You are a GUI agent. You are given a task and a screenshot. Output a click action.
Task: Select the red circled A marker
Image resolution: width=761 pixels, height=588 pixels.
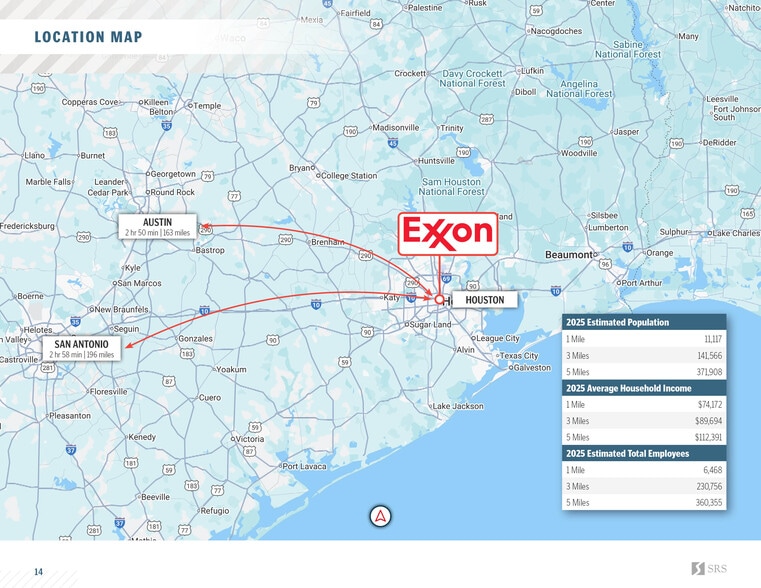380,516
